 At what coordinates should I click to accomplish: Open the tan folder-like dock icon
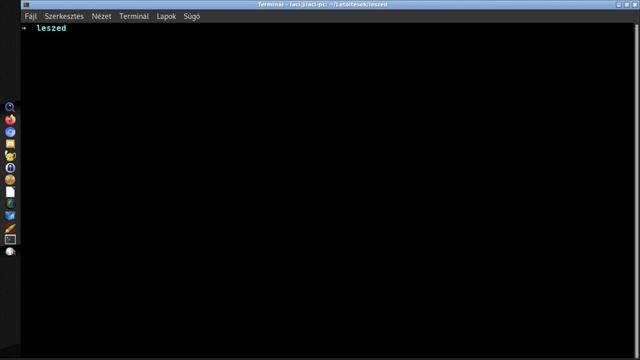point(10,144)
